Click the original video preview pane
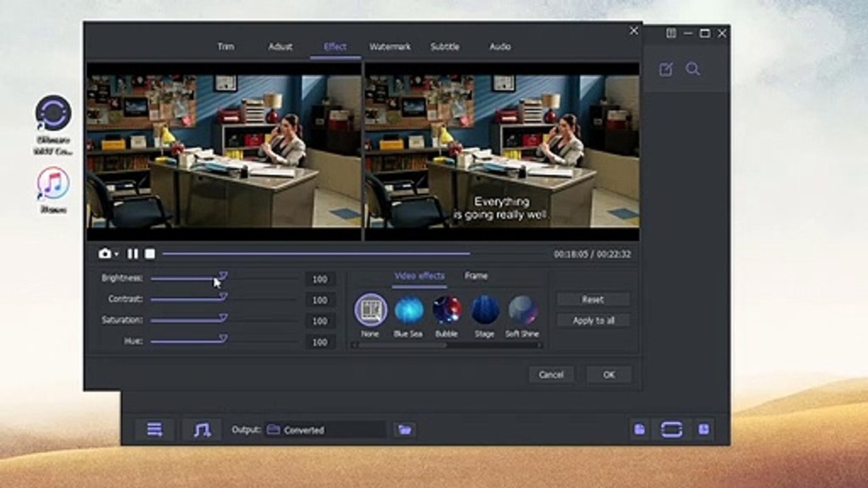Screen dimensions: 868x488 click(x=224, y=152)
